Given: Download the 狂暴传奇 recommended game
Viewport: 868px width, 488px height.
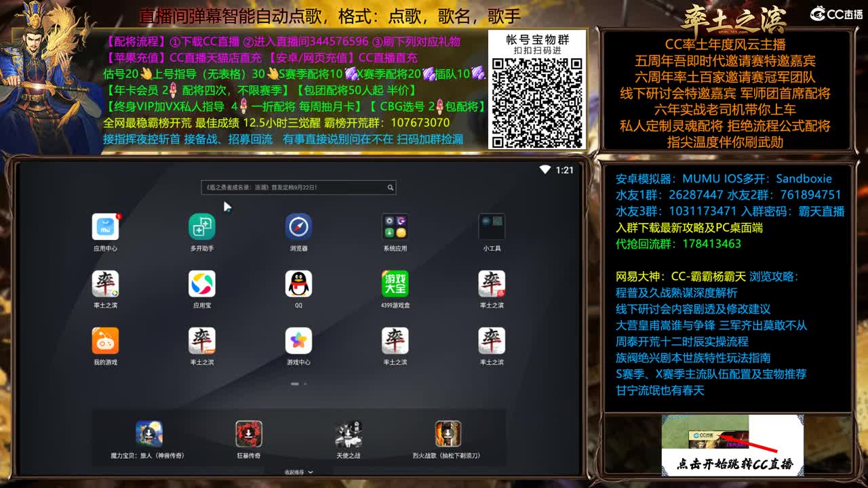Looking at the screenshot, I should [249, 433].
